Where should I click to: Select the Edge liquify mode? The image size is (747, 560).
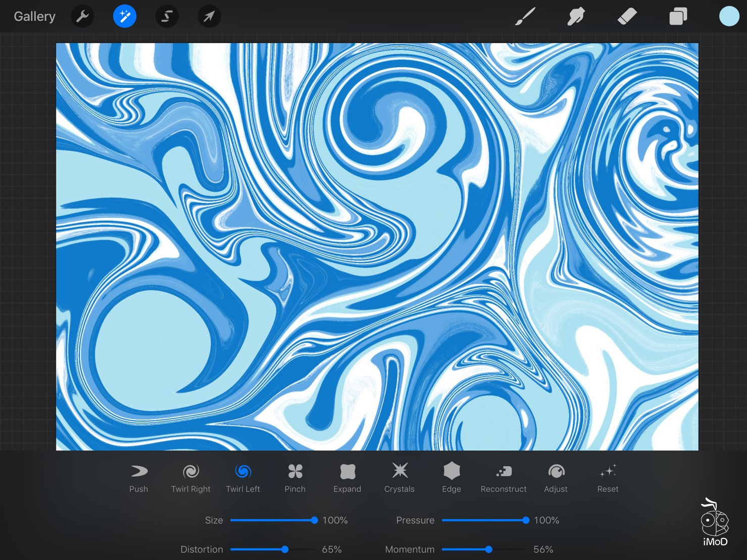(451, 478)
